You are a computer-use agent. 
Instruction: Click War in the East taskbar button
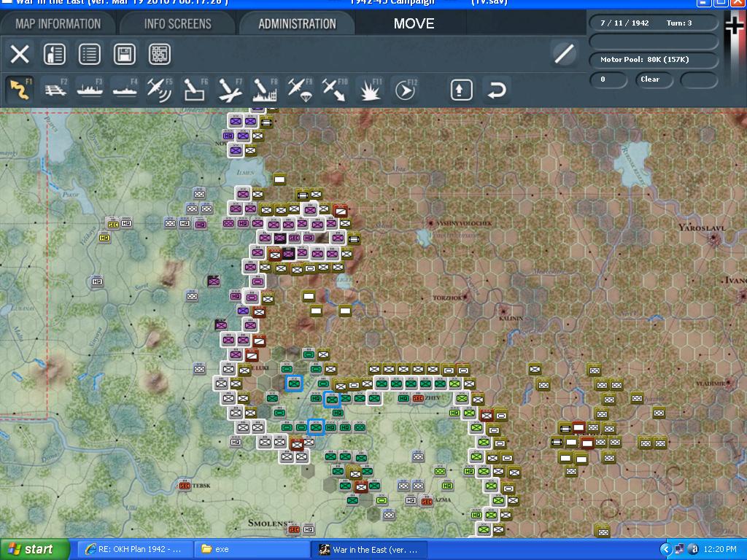370,550
